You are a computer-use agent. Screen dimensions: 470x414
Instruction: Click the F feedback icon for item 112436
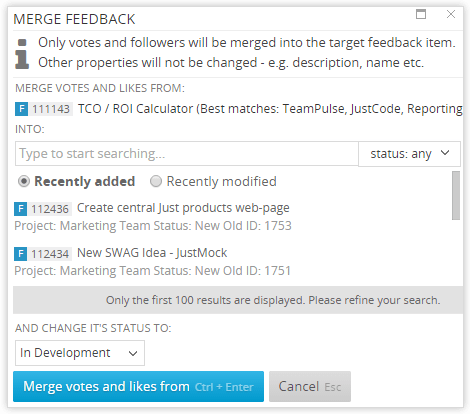tap(20, 209)
